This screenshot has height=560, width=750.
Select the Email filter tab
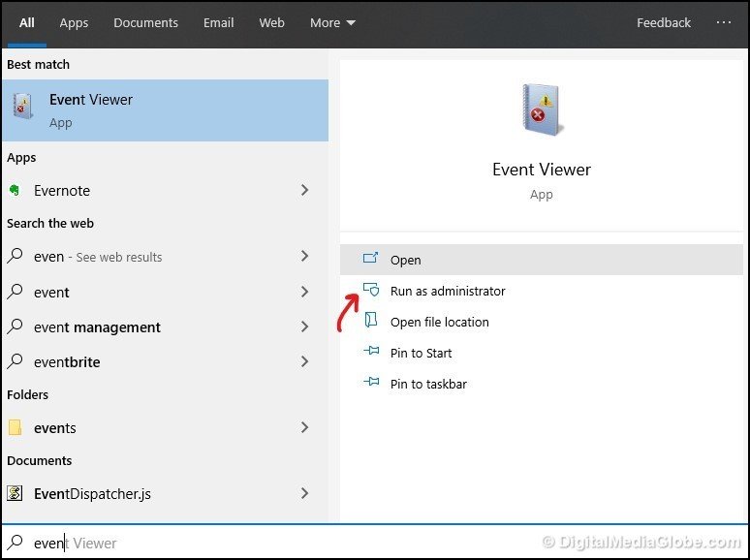[x=218, y=23]
